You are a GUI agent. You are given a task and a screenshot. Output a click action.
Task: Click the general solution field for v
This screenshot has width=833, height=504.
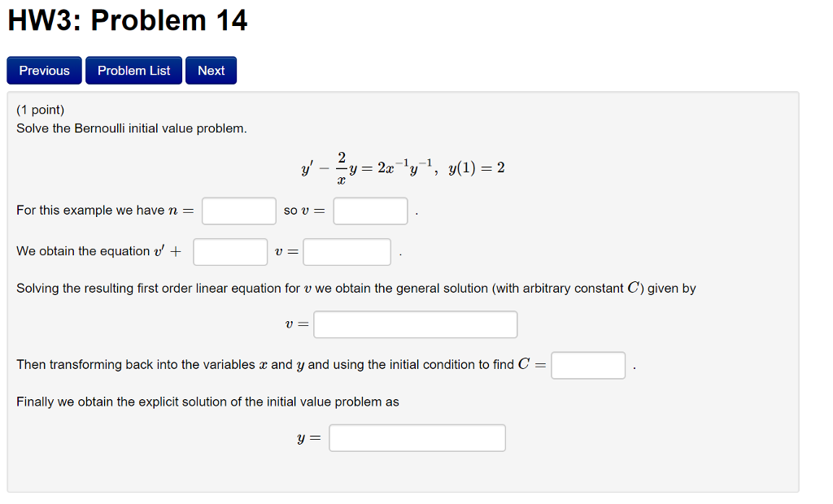coord(415,324)
